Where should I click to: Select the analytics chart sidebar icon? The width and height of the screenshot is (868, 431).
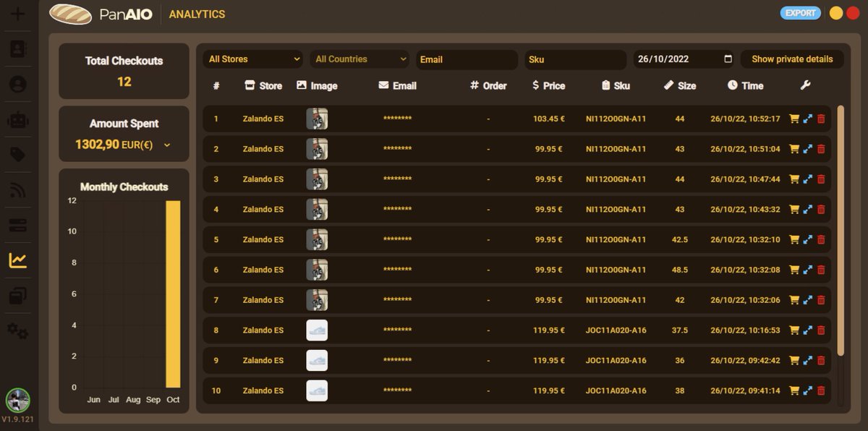pyautogui.click(x=18, y=260)
